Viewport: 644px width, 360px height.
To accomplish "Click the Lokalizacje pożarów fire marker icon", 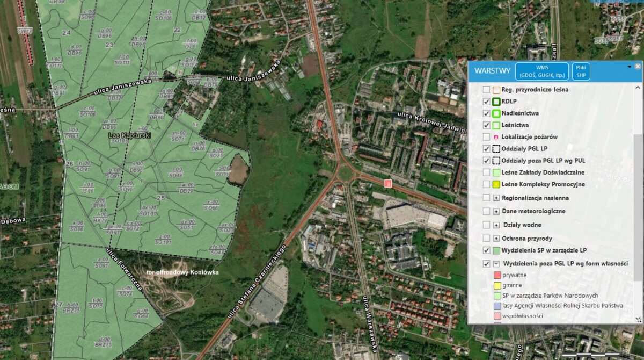I will pos(496,137).
